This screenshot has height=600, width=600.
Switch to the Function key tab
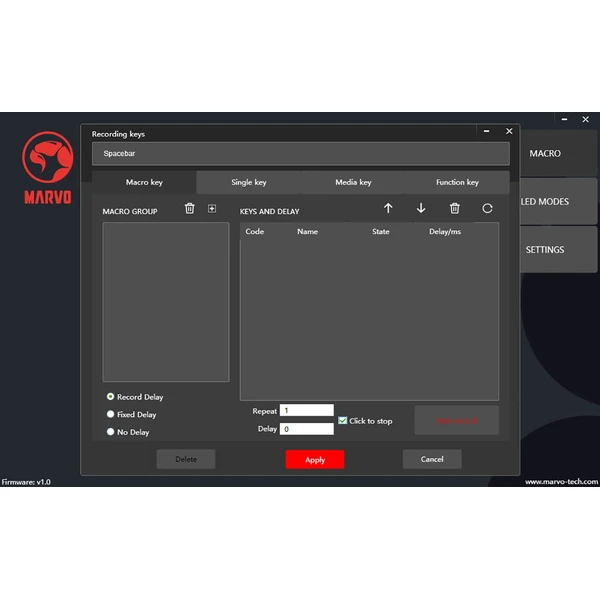coord(457,182)
